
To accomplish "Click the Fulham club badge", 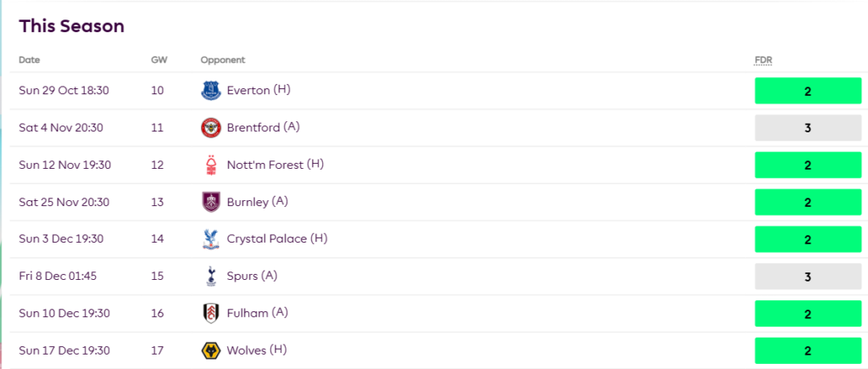I will (x=211, y=314).
